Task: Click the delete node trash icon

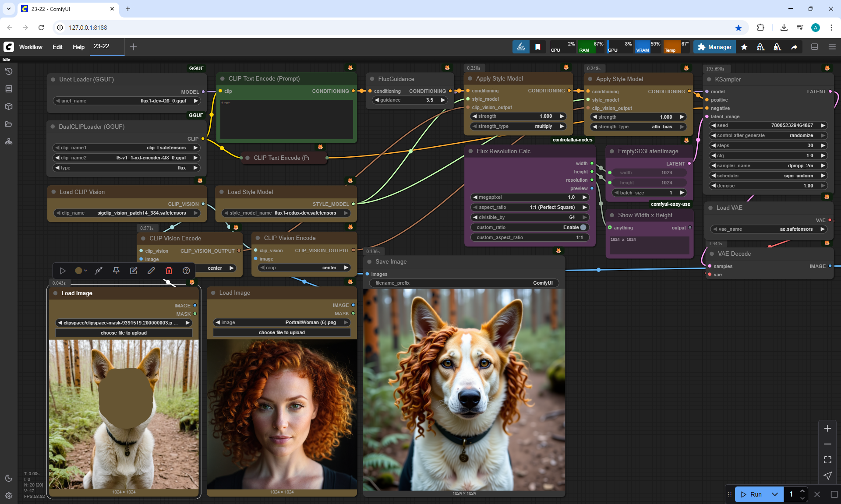Action: click(169, 271)
